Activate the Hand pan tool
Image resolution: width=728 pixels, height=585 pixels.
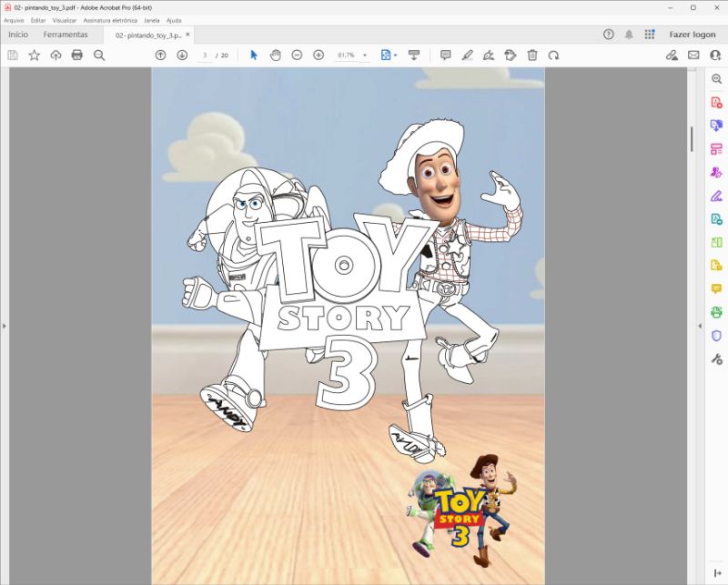[x=276, y=55]
